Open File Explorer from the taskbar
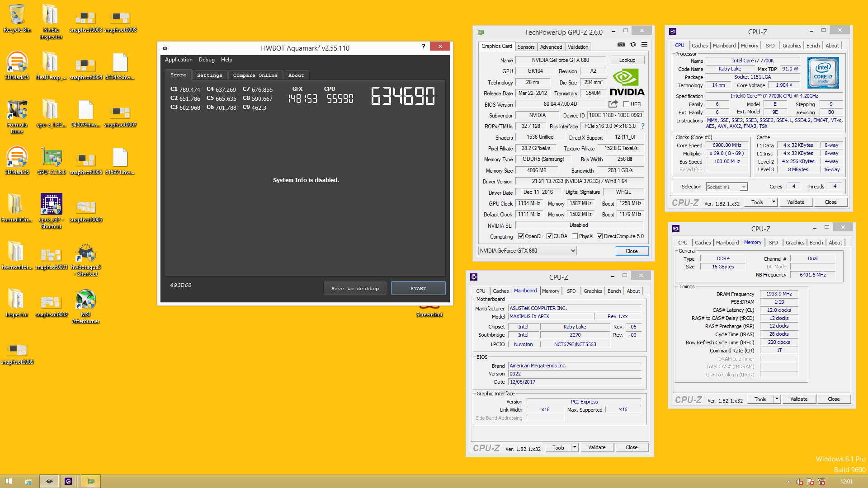The height and width of the screenshot is (488, 868). (x=28, y=481)
